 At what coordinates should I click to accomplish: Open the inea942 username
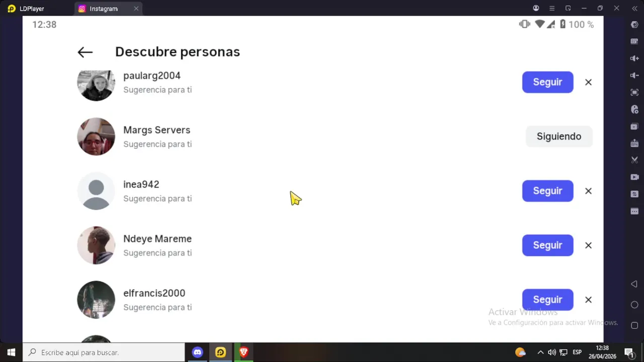tap(141, 184)
